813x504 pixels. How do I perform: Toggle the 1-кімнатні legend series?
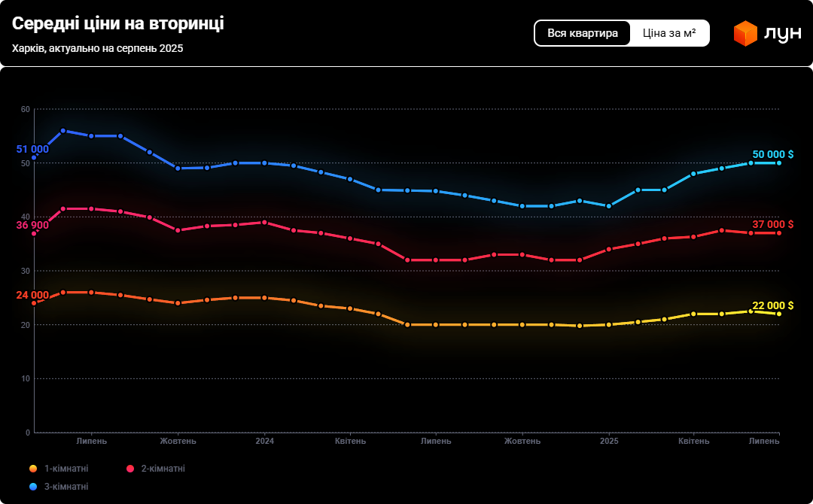(x=65, y=469)
